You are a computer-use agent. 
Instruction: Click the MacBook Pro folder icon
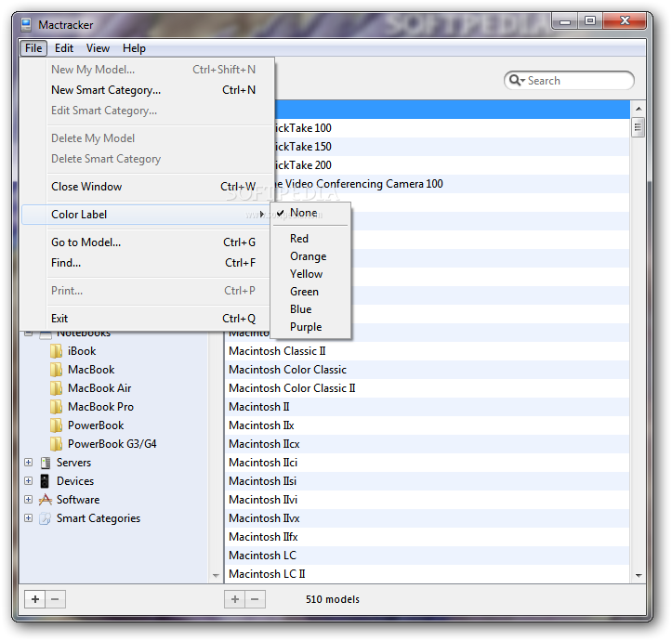(x=56, y=407)
